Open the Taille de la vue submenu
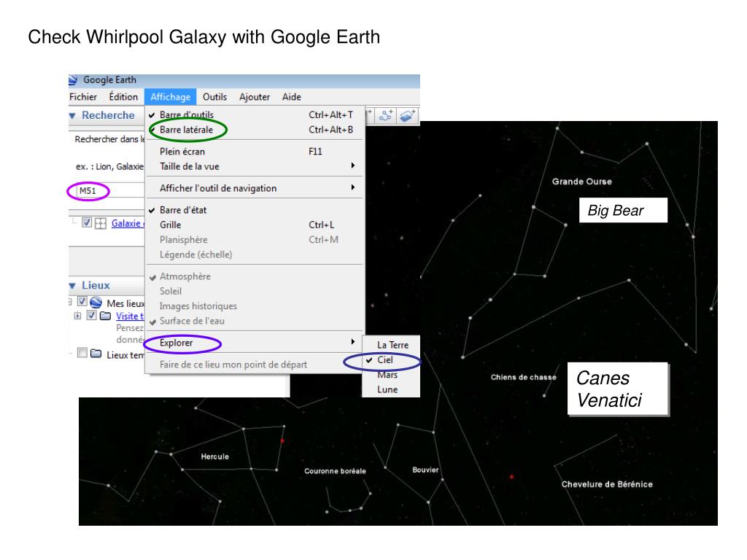 point(255,166)
